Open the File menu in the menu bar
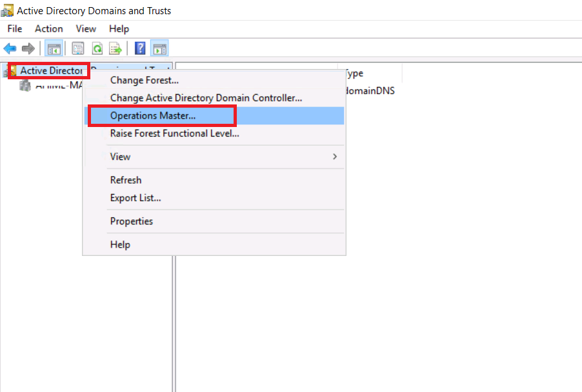The width and height of the screenshot is (582, 392). [15, 28]
